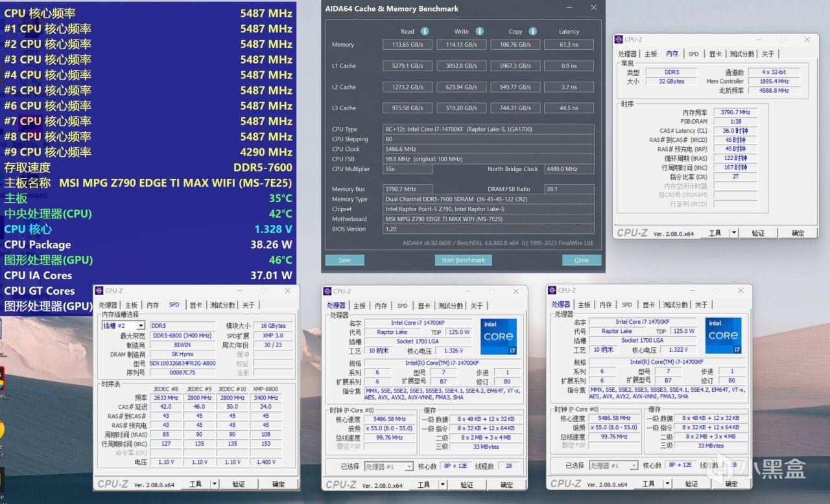830x504 pixels.
Task: Click the CPU Multiplier 55x field in AIDA64
Action: pos(408,169)
